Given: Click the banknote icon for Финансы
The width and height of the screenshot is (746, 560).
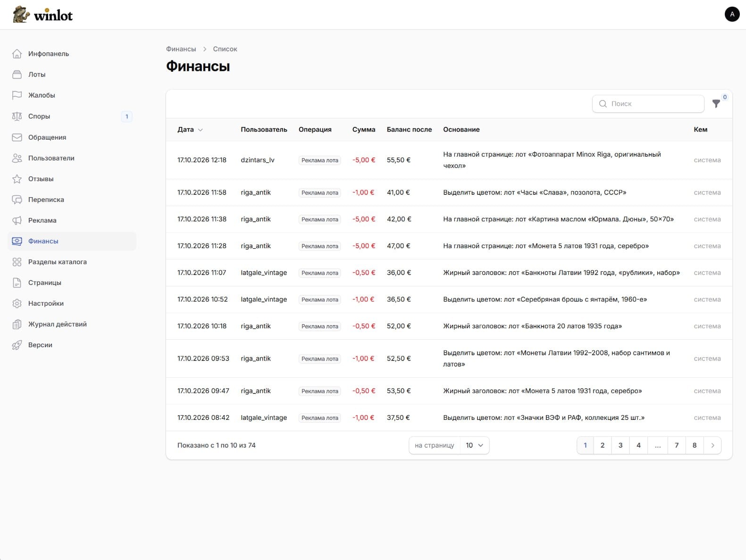Looking at the screenshot, I should point(17,241).
